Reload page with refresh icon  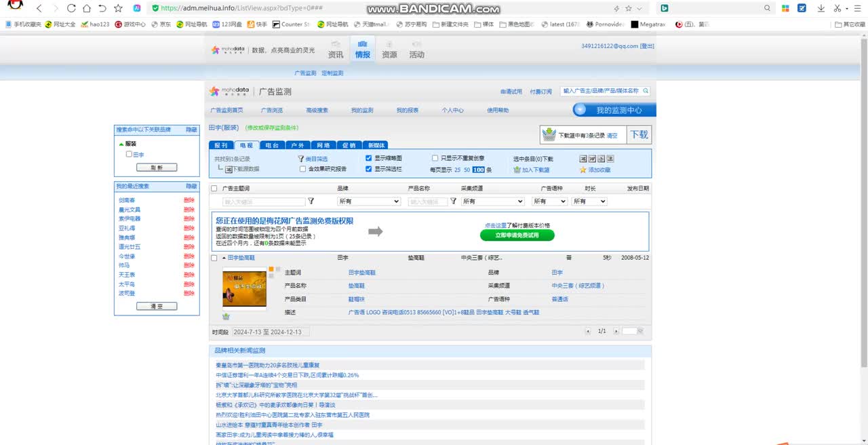[x=71, y=8]
